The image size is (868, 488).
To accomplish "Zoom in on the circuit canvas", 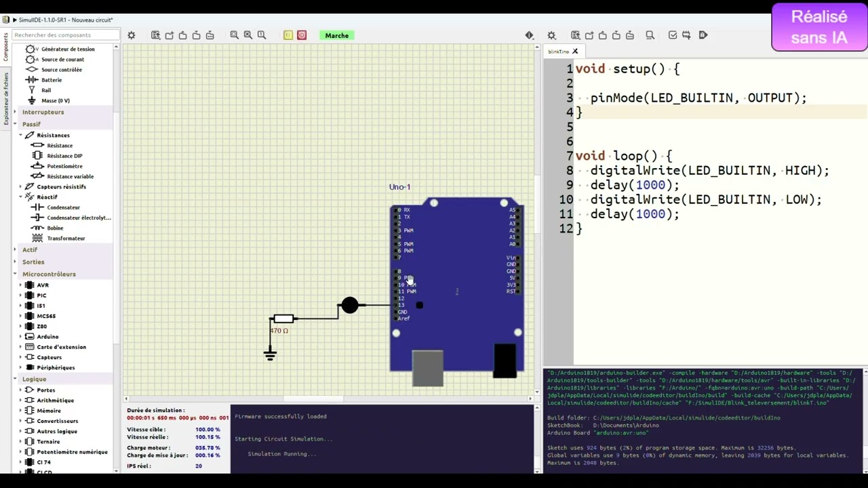I will (235, 35).
